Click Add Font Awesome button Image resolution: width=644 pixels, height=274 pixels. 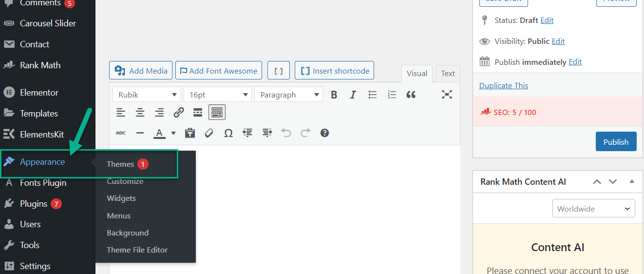(x=218, y=70)
